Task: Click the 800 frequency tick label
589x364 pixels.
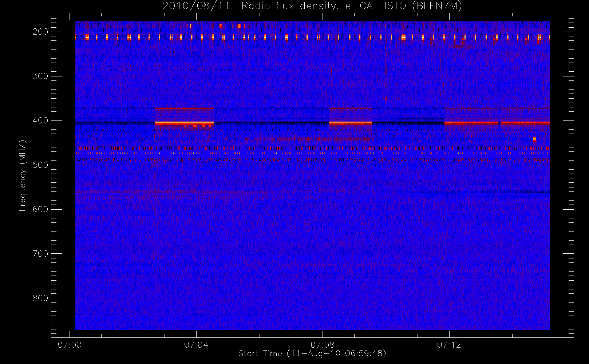Action: 40,298
